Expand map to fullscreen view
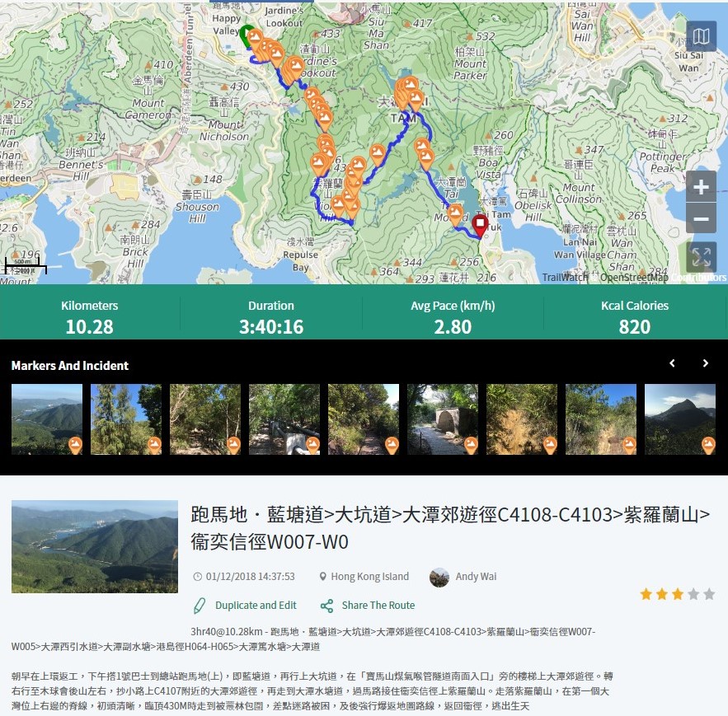Viewport: 728px width, 716px height. [x=701, y=256]
